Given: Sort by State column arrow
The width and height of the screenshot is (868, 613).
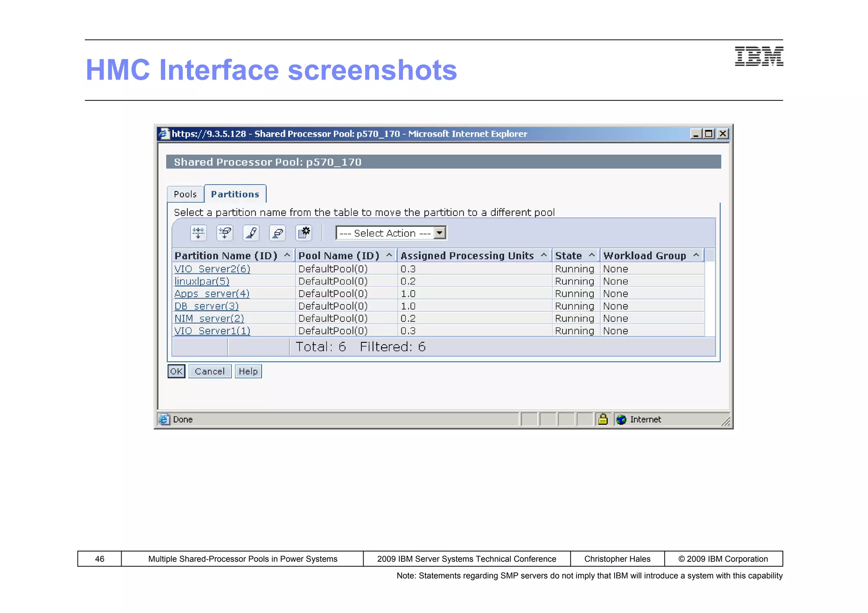Looking at the screenshot, I should click(592, 255).
